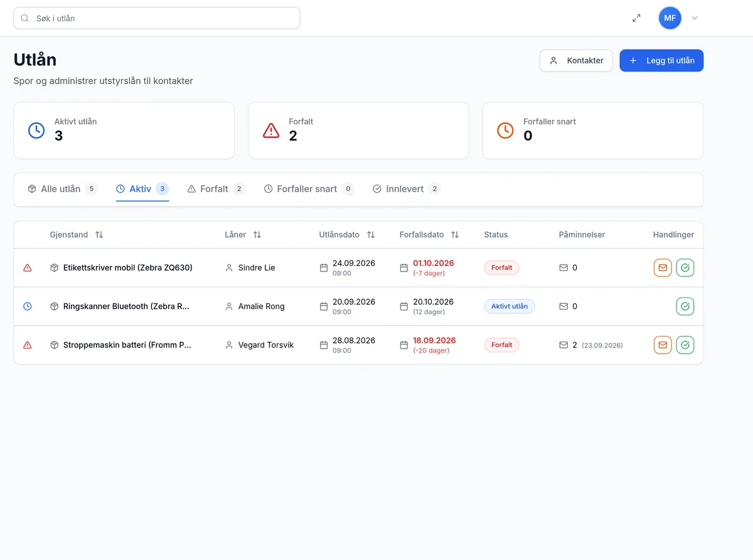Click overdue warning icon on Etikettskriver row
The height and width of the screenshot is (560, 753).
[x=28, y=268]
